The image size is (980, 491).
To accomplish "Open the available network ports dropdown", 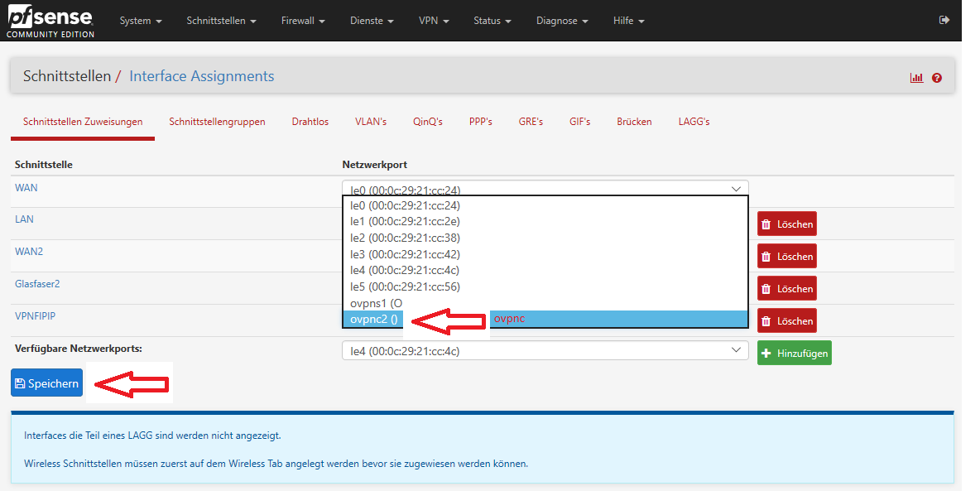I will point(545,351).
